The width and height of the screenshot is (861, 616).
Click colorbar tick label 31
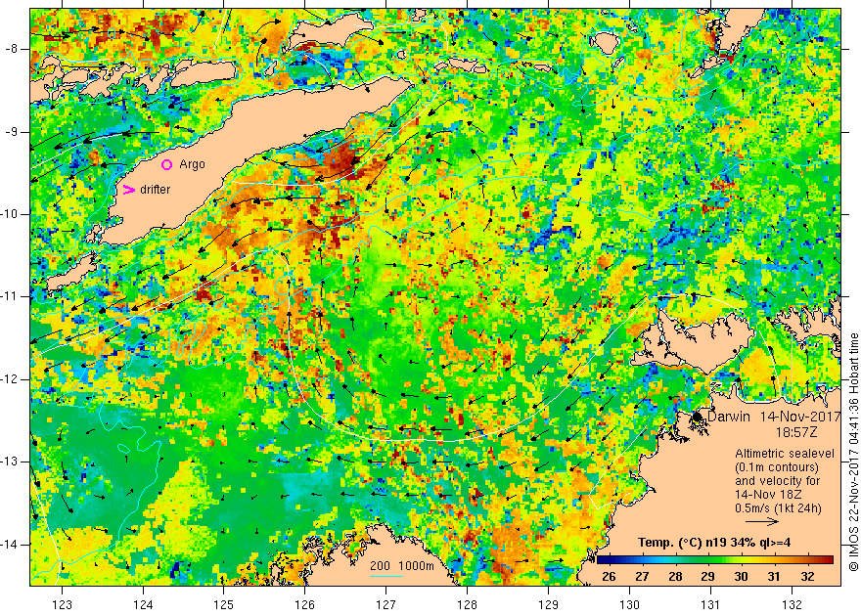(774, 577)
